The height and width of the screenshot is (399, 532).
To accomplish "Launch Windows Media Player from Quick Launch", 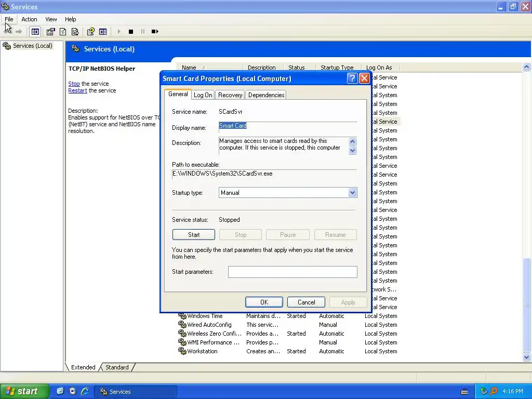I will tap(72, 391).
